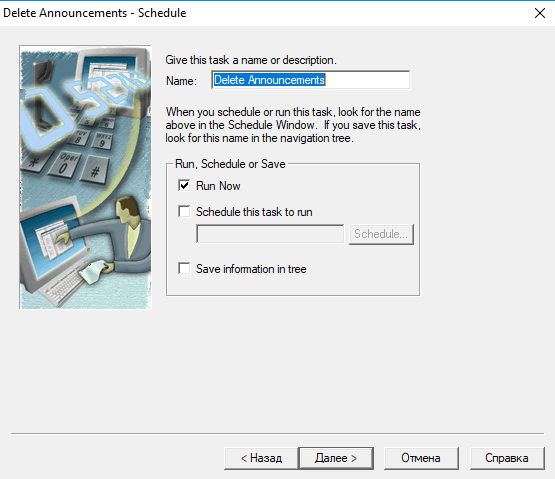Uncheck the Run Now checkbox
The height and width of the screenshot is (479, 555).
pos(184,186)
